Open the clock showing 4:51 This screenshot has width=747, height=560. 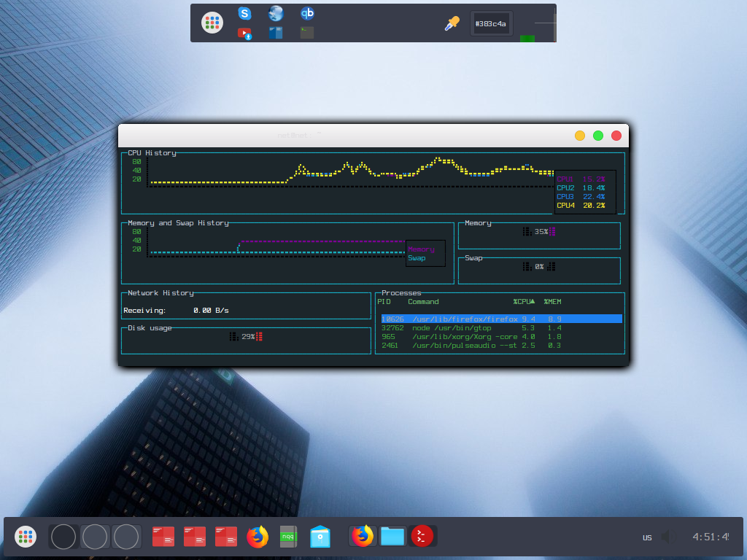click(711, 537)
